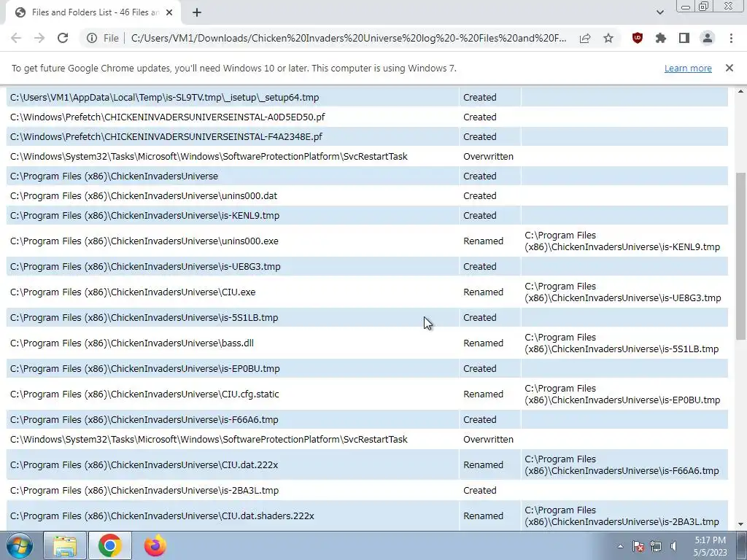Open Windows Explorer from the taskbar
The height and width of the screenshot is (560, 747).
(x=65, y=546)
